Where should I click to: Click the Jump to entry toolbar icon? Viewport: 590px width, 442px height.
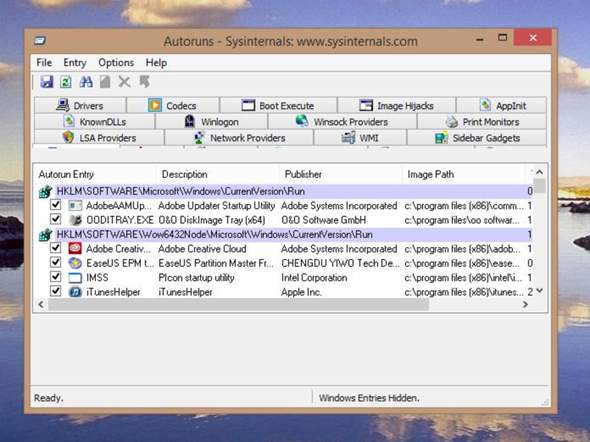[x=144, y=82]
